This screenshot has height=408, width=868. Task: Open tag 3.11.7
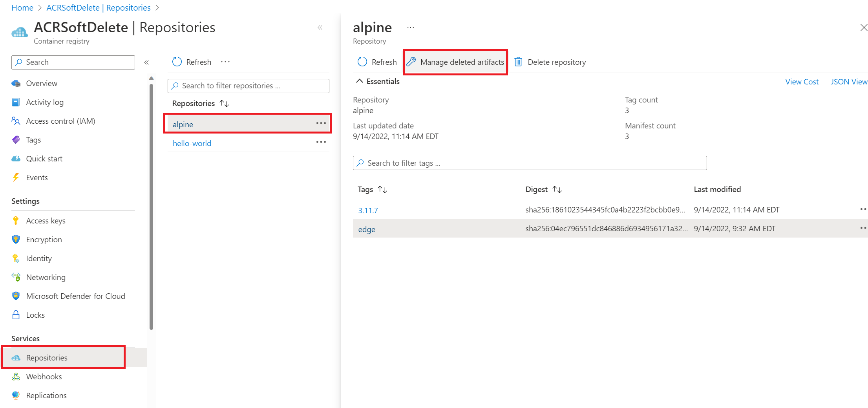[x=368, y=210]
